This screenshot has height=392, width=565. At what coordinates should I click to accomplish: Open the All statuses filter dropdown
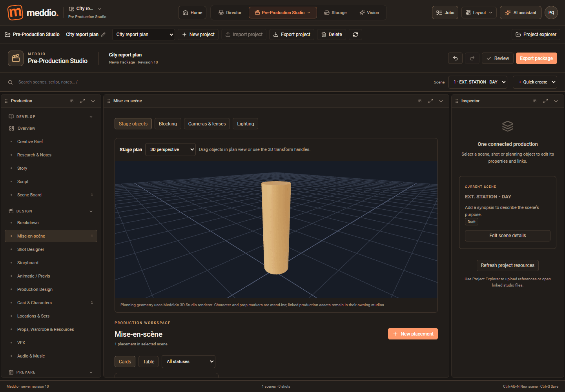[x=188, y=362]
